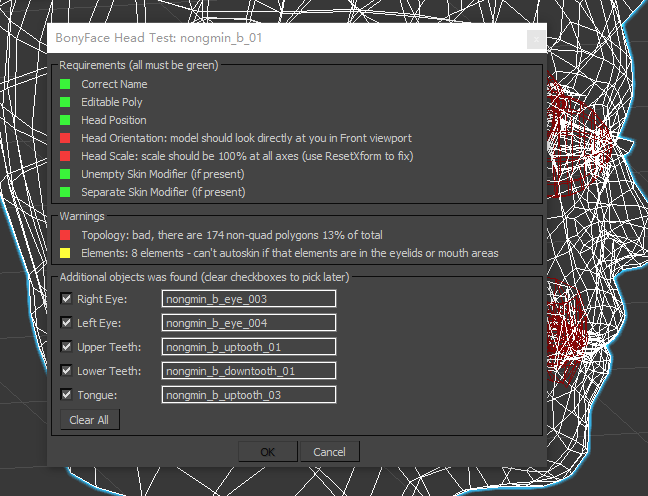This screenshot has height=496, width=648.
Task: Click the 'Correct Name' requirement text
Action: coord(114,84)
